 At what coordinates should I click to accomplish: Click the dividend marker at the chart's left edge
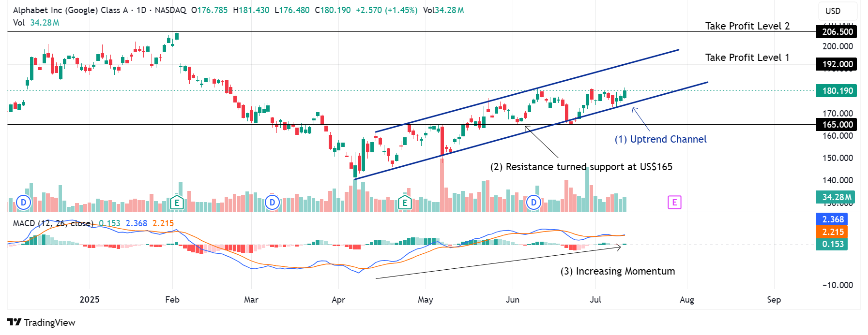click(23, 202)
